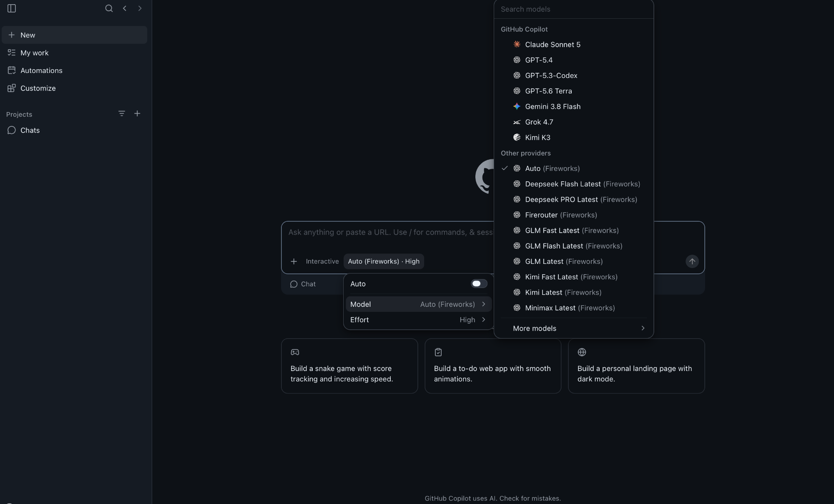
Task: Select GLM Flash Latest (Fireworks)
Action: [x=574, y=246]
